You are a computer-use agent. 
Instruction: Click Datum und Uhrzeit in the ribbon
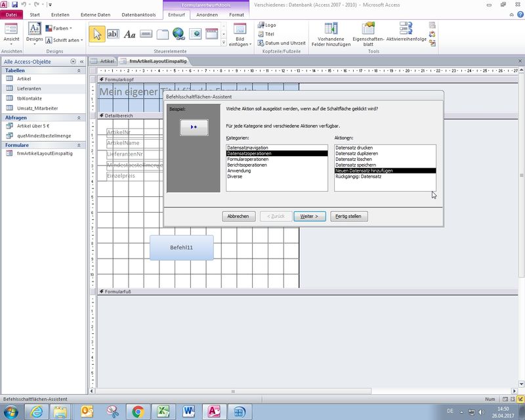click(281, 43)
